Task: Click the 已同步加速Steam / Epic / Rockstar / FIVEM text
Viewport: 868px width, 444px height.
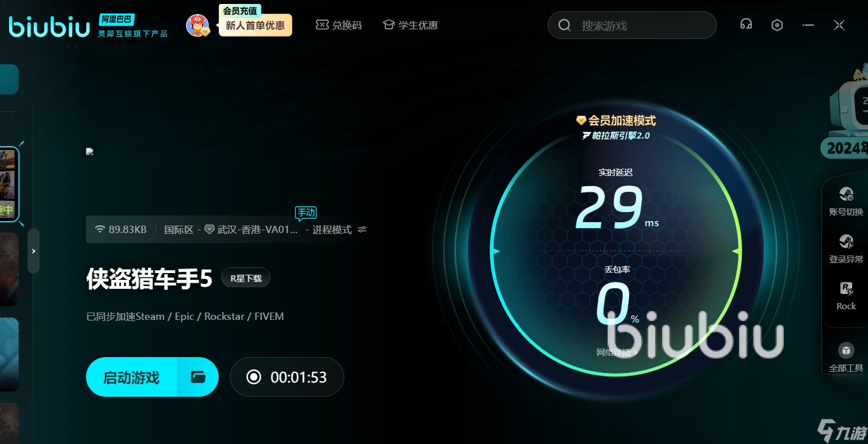Action: [185, 316]
